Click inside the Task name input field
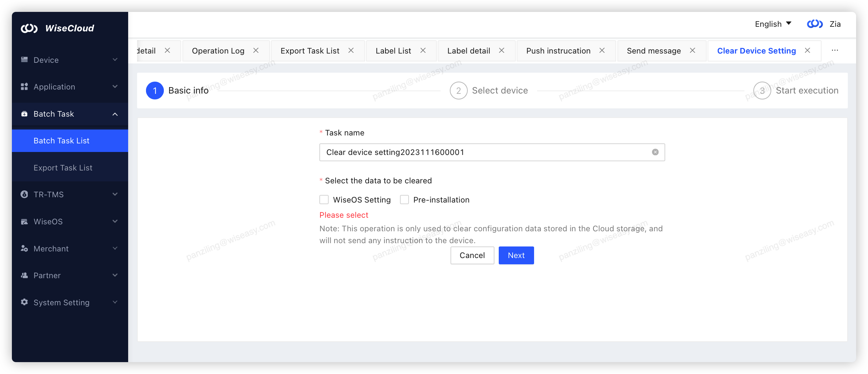The height and width of the screenshot is (374, 868). [472, 152]
